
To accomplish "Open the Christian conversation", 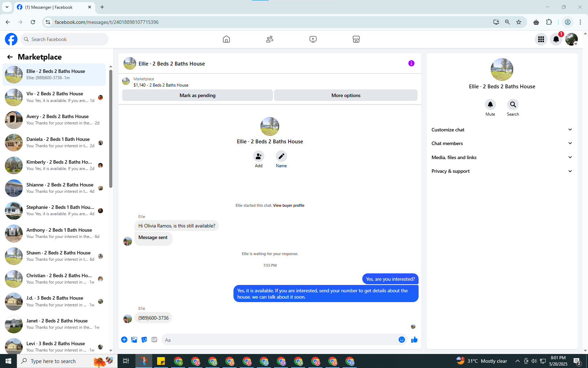I will click(x=54, y=279).
